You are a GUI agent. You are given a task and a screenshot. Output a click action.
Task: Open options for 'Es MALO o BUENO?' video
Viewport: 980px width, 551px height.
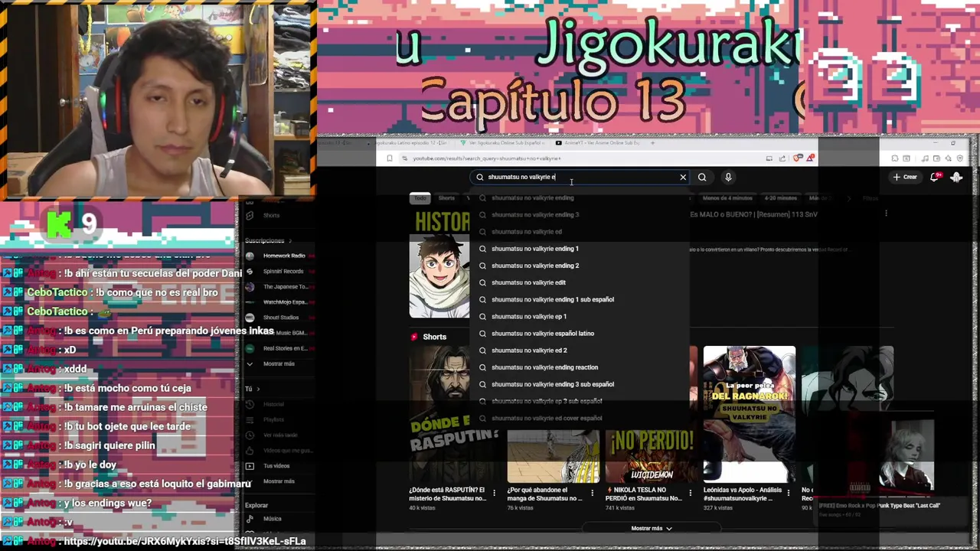(x=886, y=214)
